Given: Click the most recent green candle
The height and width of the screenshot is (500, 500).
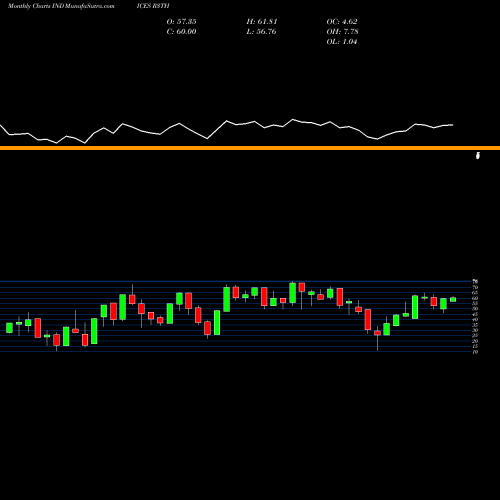Looking at the screenshot, I should (453, 299).
